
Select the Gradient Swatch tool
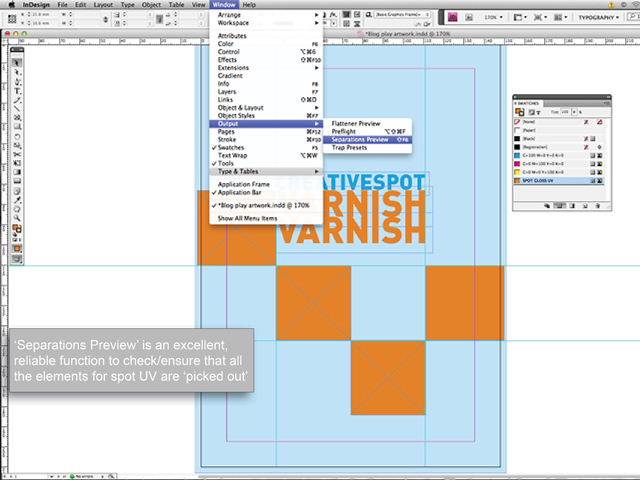[17, 172]
